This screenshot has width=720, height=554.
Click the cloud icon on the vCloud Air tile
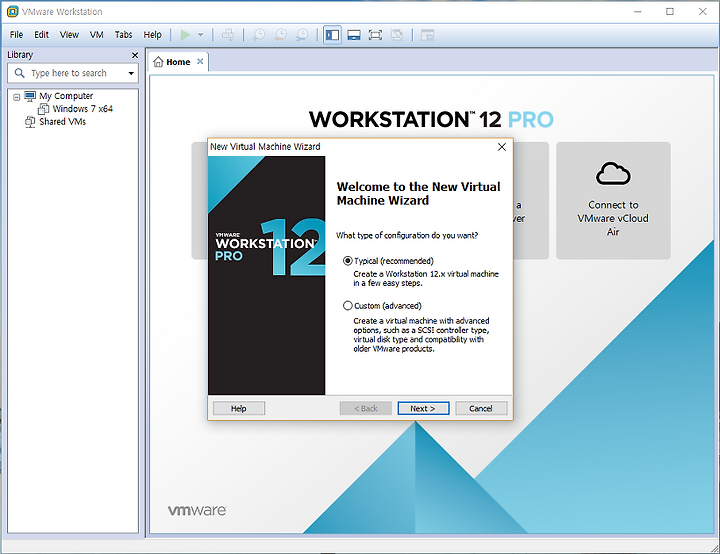[613, 174]
